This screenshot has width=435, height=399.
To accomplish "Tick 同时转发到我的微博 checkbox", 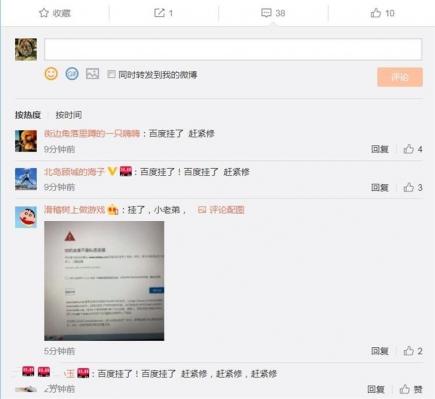I will [x=111, y=74].
